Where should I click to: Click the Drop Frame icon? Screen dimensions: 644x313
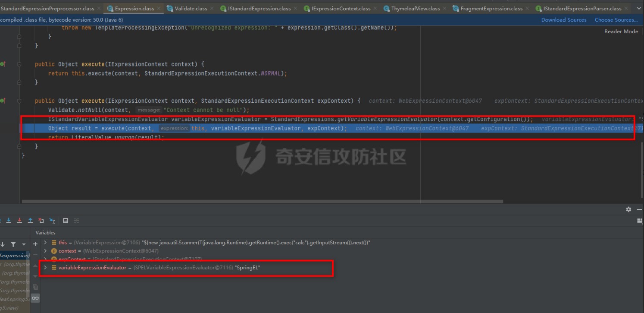pos(41,221)
